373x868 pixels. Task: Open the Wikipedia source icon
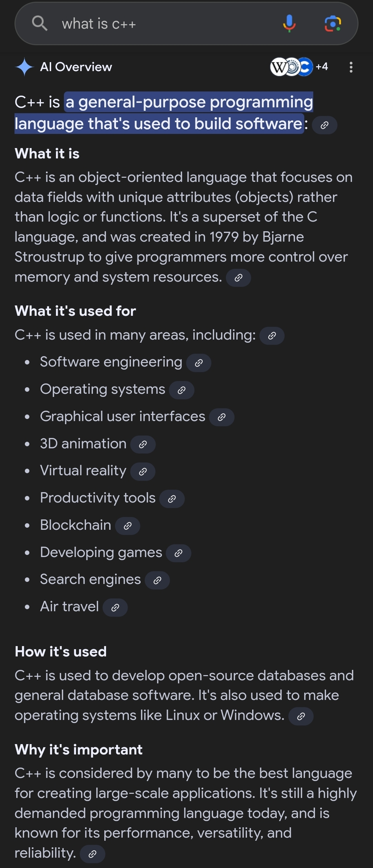coord(279,67)
